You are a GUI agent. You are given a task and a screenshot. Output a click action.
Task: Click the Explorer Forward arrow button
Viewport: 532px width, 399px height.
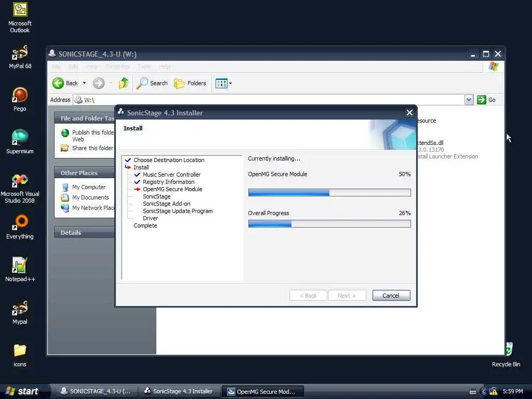click(99, 83)
